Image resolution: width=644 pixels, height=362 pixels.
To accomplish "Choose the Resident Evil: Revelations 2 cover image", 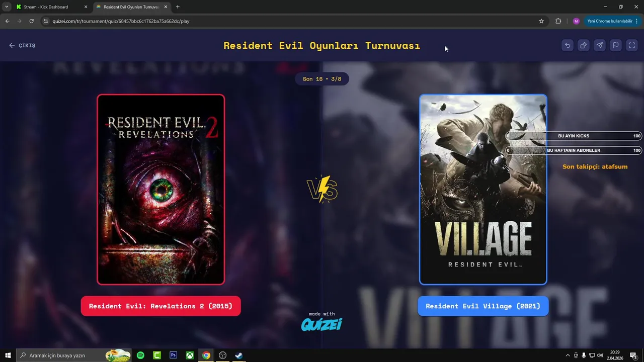I will pyautogui.click(x=161, y=190).
